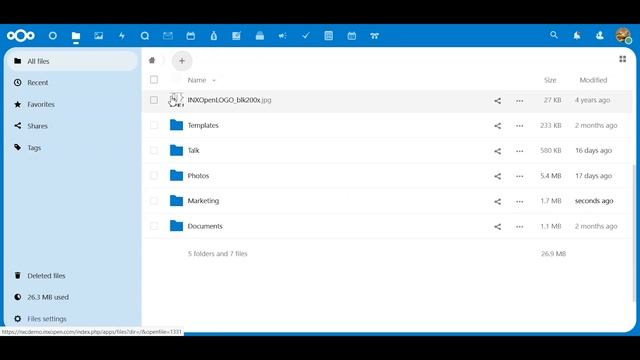Open the Photos folder name
Screen dimensions: 640x360
(198, 176)
